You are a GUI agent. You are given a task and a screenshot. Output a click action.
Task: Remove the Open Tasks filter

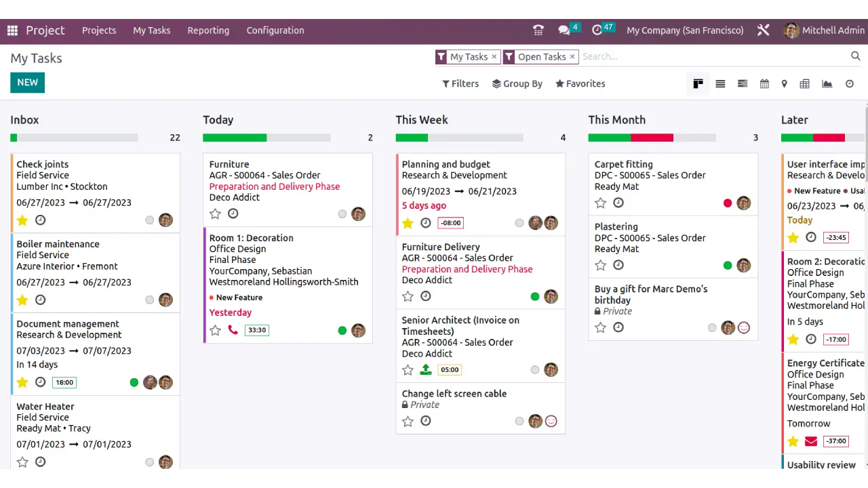click(572, 56)
